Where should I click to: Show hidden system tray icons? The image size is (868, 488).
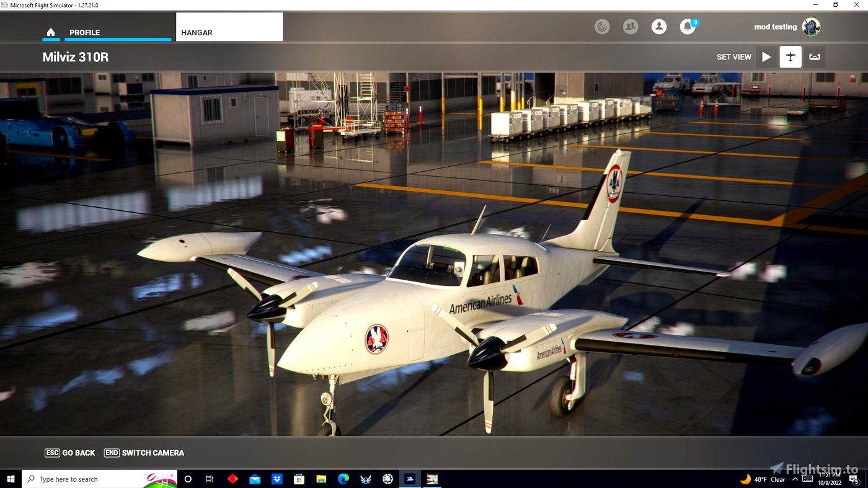795,479
